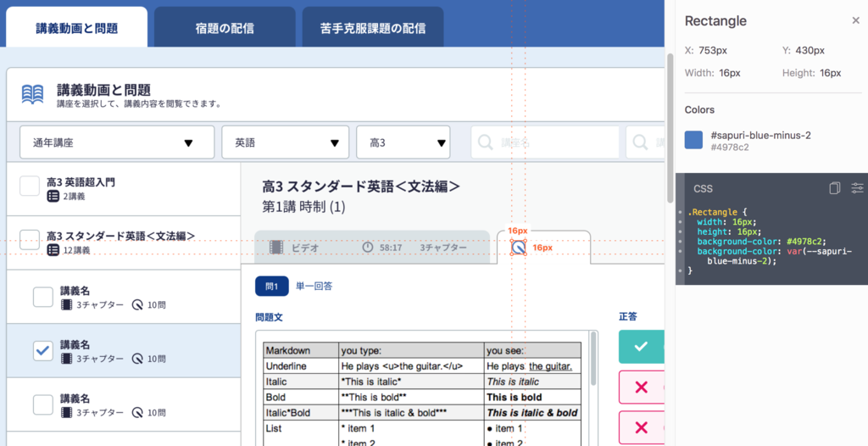
Task: Tick the 高3 英語超入門 checkbox
Action: tap(30, 186)
